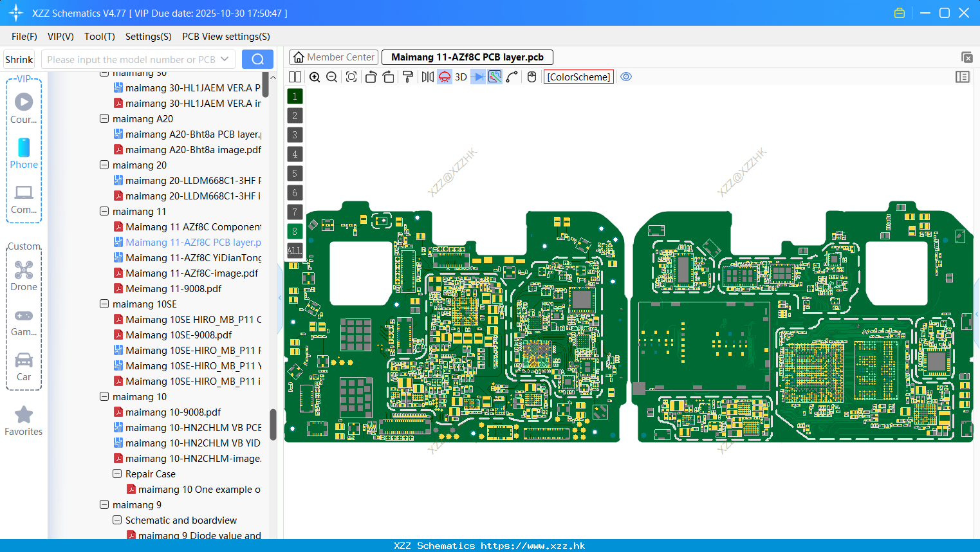Click the blue search button
Image resolution: width=980 pixels, height=552 pixels.
[257, 59]
